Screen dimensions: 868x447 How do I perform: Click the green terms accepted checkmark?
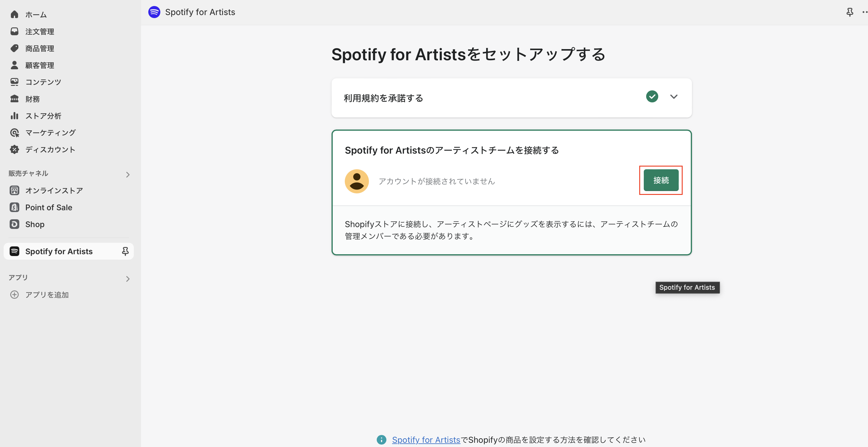pyautogui.click(x=652, y=97)
